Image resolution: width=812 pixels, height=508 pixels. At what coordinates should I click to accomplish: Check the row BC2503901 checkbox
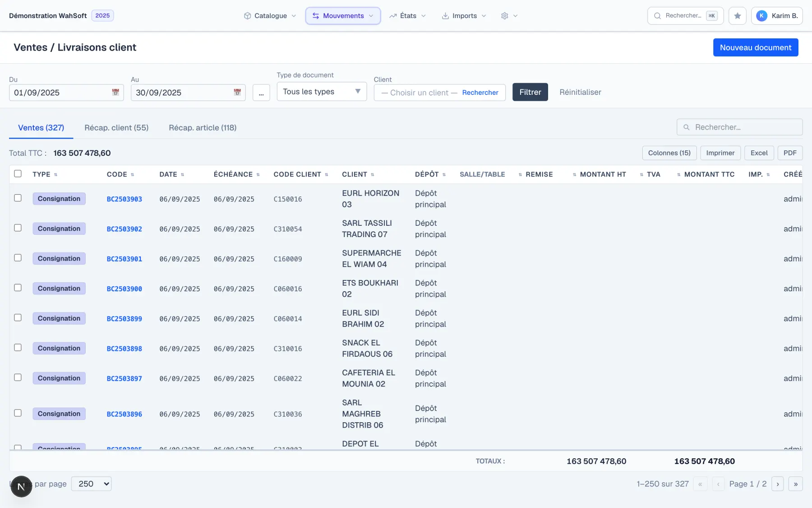18,258
